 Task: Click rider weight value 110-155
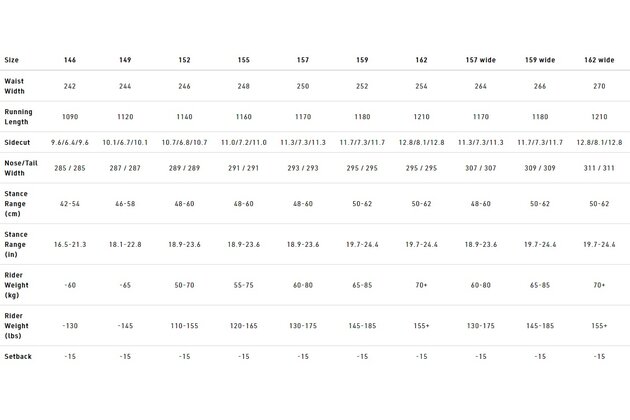pos(184,326)
